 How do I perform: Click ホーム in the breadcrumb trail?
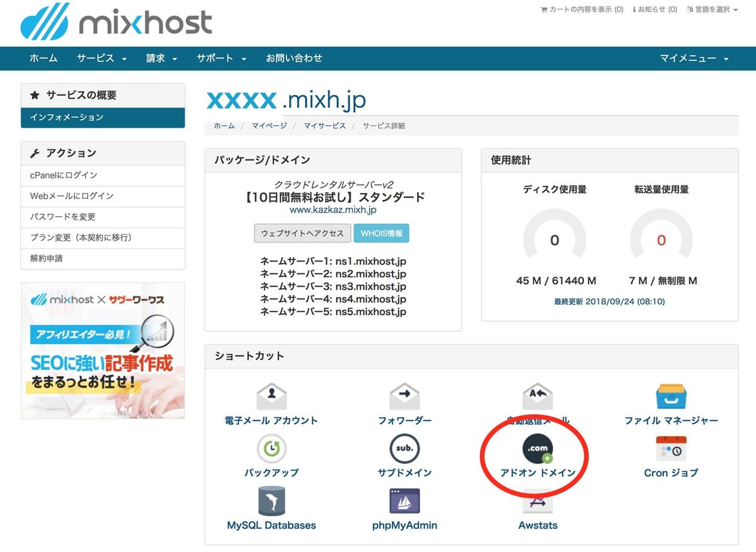pos(224,126)
